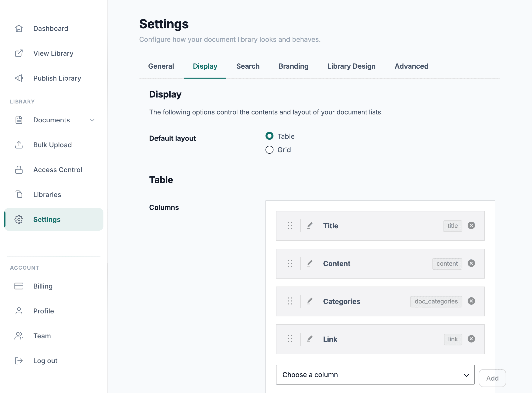Open View Library link

click(x=54, y=53)
